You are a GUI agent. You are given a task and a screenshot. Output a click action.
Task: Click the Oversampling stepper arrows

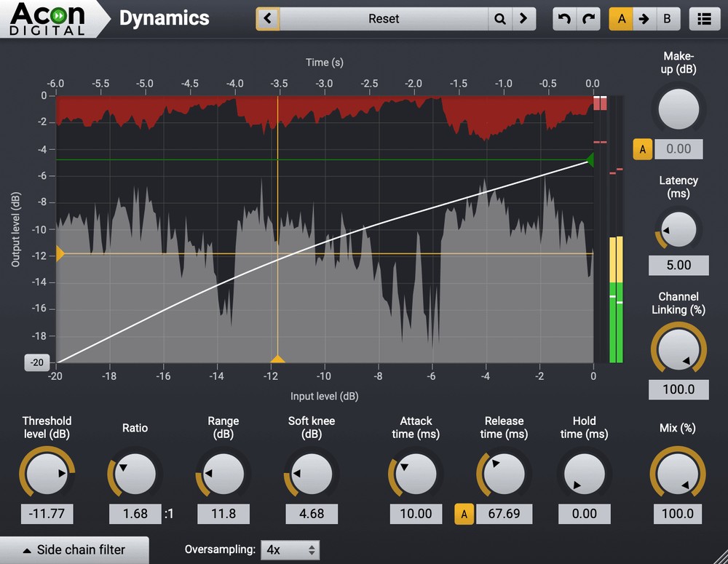(x=313, y=549)
